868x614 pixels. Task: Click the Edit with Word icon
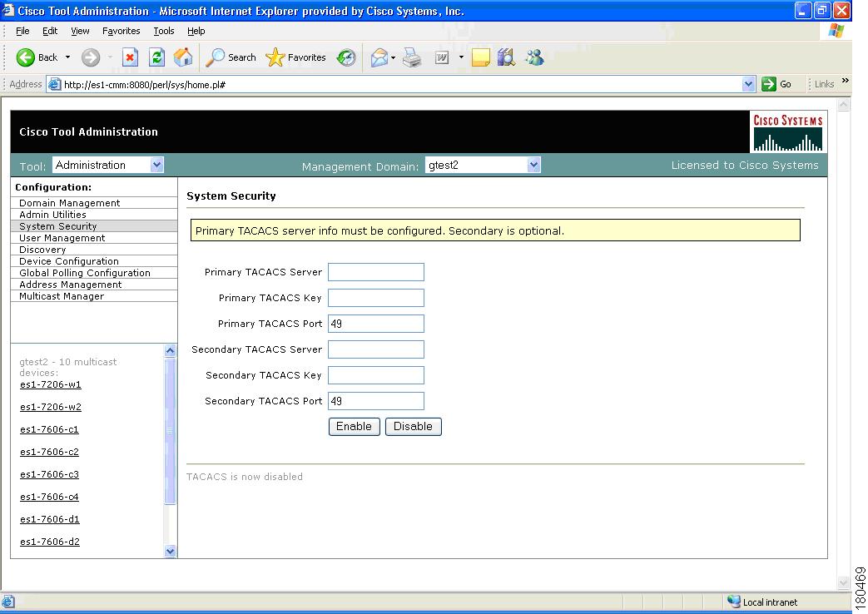tap(442, 57)
